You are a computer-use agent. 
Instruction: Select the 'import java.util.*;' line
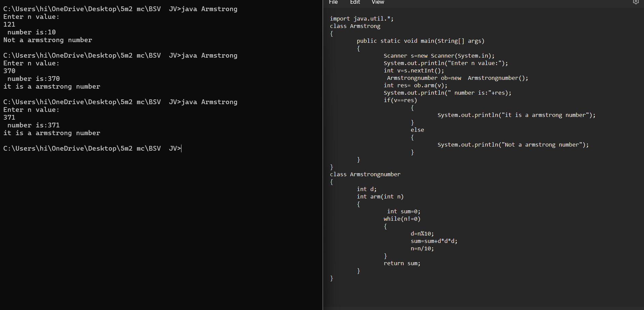click(361, 19)
